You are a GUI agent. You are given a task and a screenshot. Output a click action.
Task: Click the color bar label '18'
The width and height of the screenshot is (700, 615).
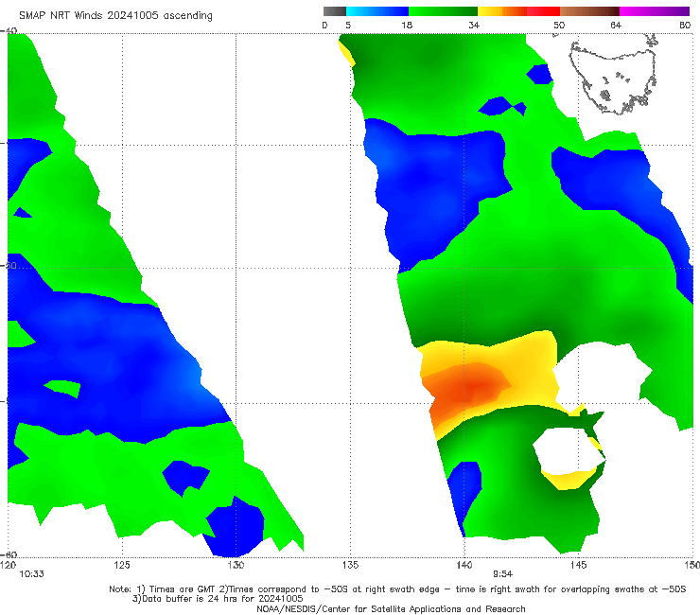click(x=407, y=25)
